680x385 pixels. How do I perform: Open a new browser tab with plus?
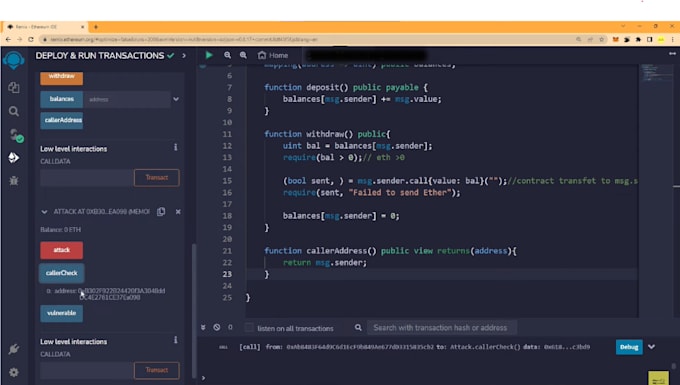click(96, 27)
